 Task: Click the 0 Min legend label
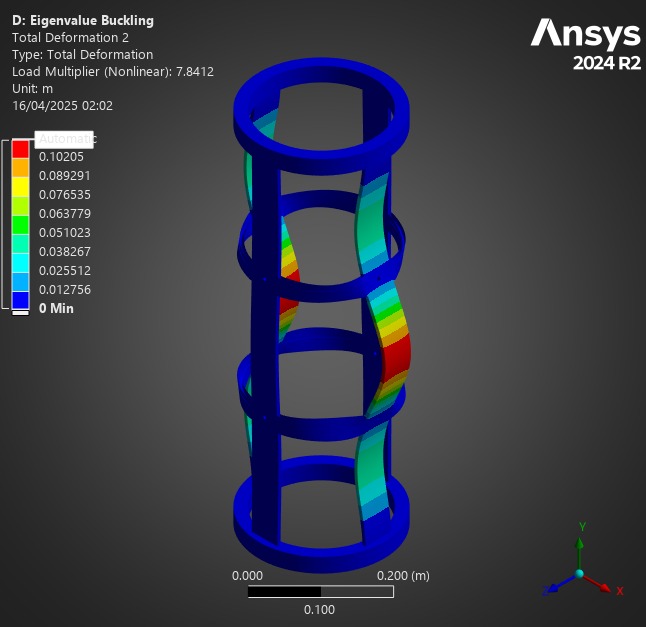click(x=56, y=308)
